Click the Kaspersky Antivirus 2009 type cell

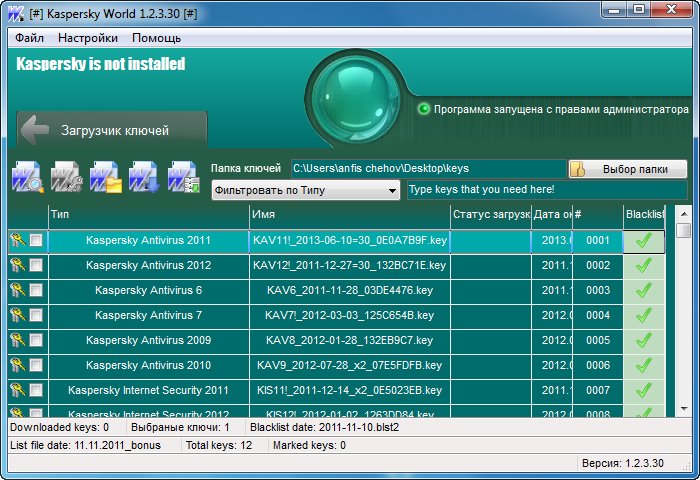[x=149, y=340]
